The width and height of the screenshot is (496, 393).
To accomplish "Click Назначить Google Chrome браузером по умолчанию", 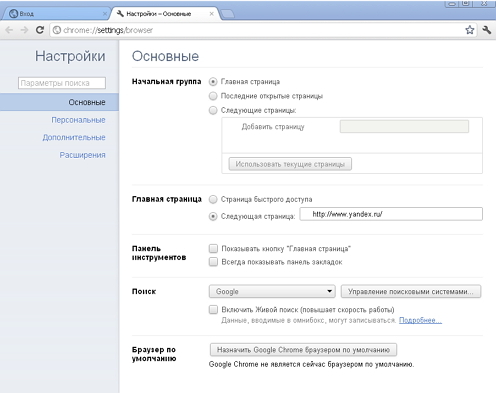I will coord(303,350).
